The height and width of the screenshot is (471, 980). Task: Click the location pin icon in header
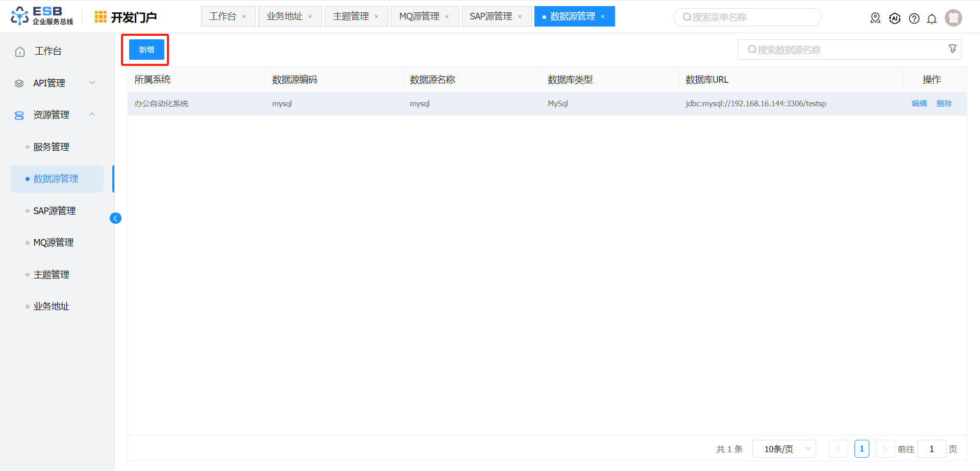[875, 18]
